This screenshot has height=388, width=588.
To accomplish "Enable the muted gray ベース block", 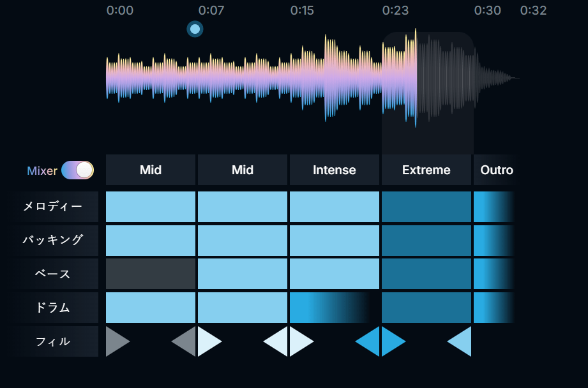I will [x=151, y=274].
